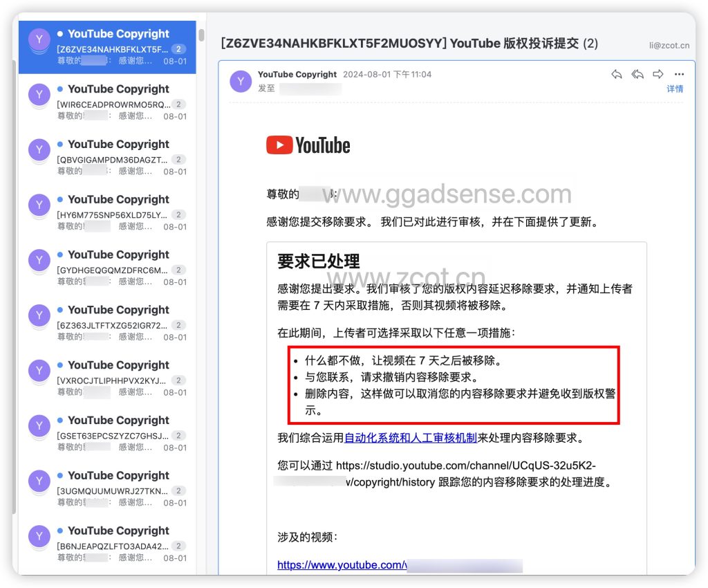Image resolution: width=708 pixels, height=588 pixels.
Task: Select the avatar of the Z6ZVE34NAHKBFKLXT5F email
Action: click(39, 39)
